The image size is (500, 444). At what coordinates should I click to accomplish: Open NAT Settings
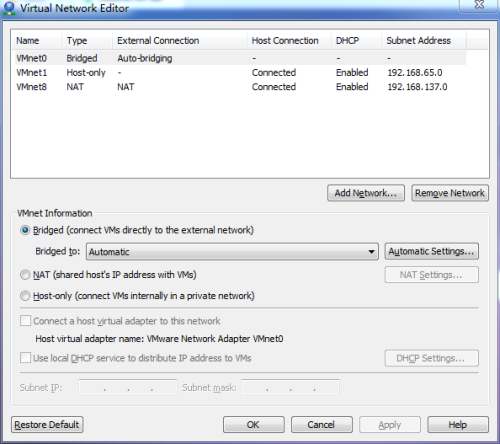coord(432,275)
